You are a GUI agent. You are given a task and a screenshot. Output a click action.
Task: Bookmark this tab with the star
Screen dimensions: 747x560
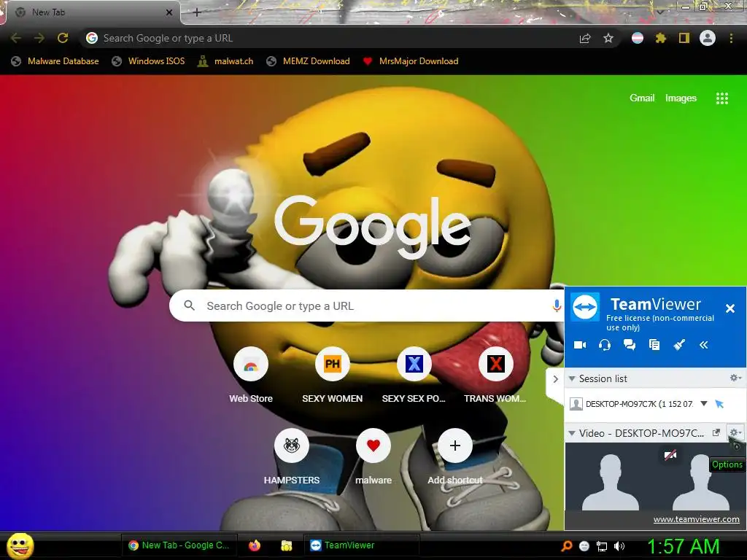608,38
